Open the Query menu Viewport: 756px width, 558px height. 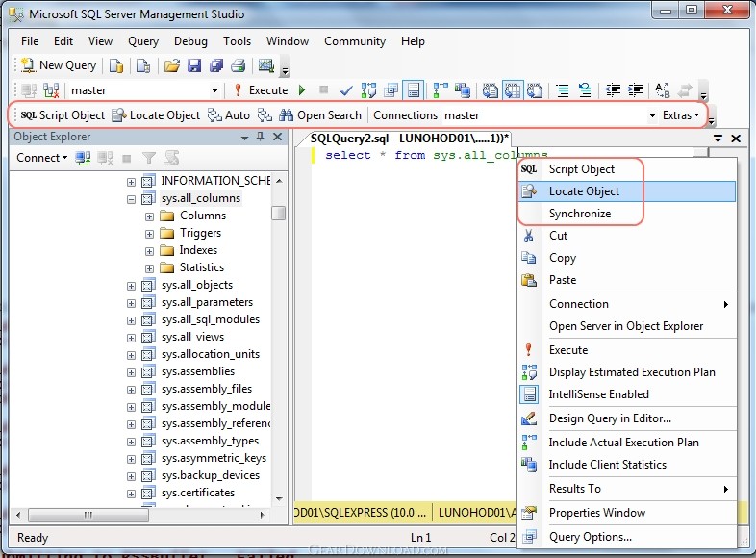[143, 41]
